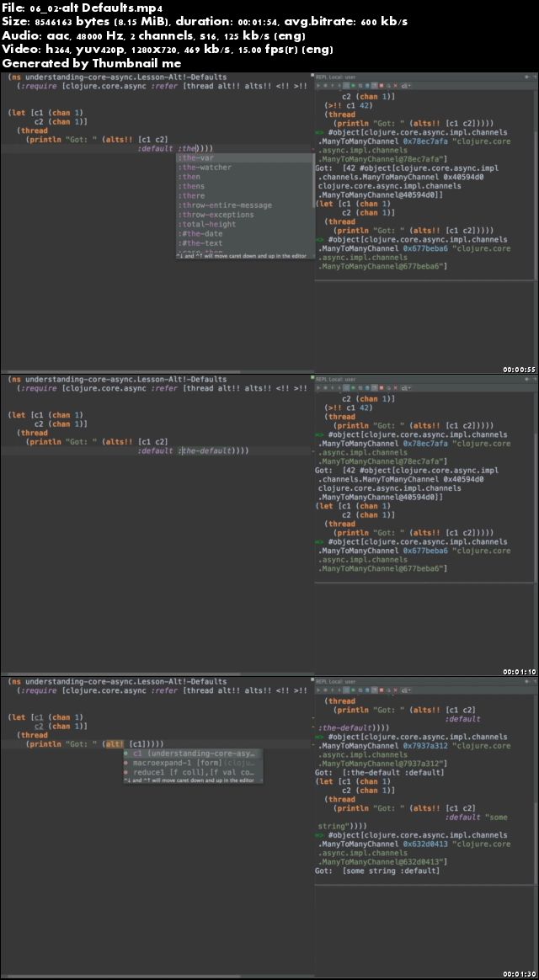This screenshot has height=980, width=539.
Task: Click the icon beside reduce1 suggestion
Action: (126, 773)
